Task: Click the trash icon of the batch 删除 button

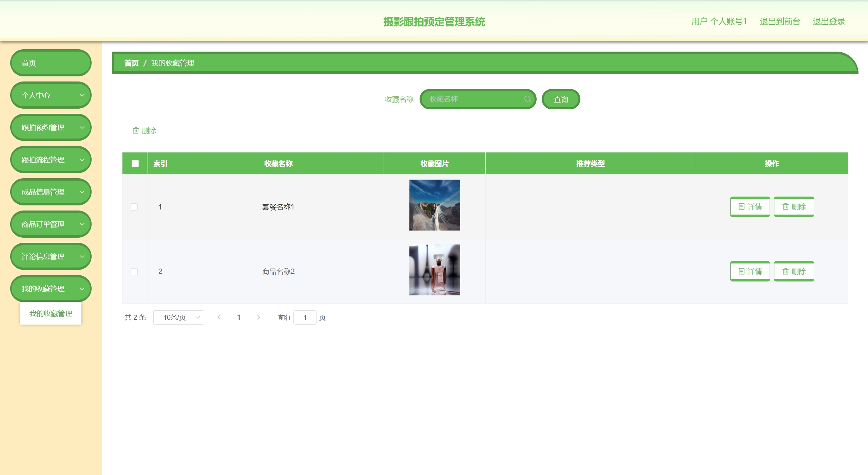Action: (136, 130)
